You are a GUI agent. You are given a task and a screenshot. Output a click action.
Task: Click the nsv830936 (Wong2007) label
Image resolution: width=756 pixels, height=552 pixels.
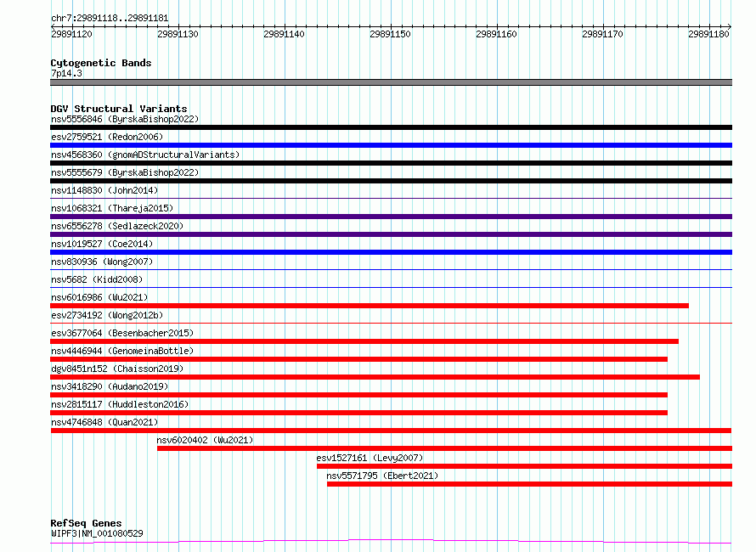coord(102,262)
